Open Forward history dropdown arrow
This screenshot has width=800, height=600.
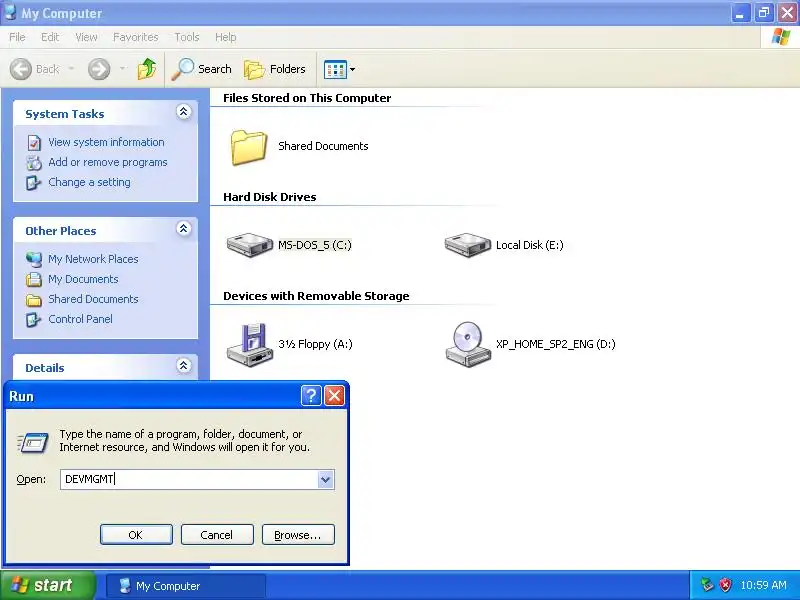(x=122, y=68)
